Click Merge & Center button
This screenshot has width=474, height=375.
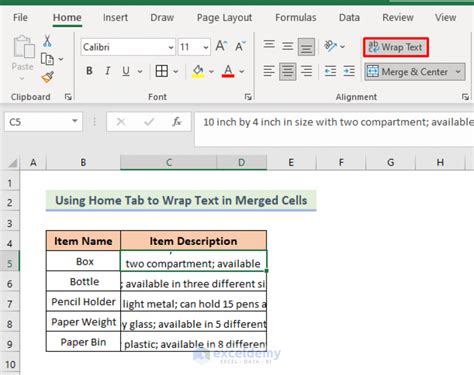pos(408,72)
